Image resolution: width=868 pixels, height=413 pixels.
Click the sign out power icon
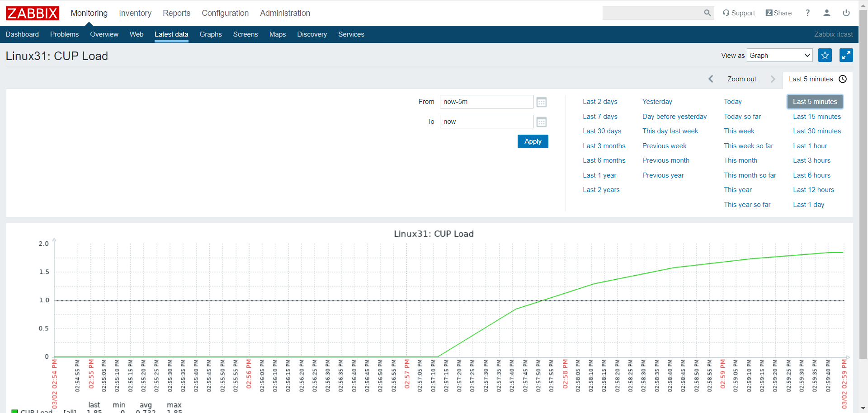[846, 13]
